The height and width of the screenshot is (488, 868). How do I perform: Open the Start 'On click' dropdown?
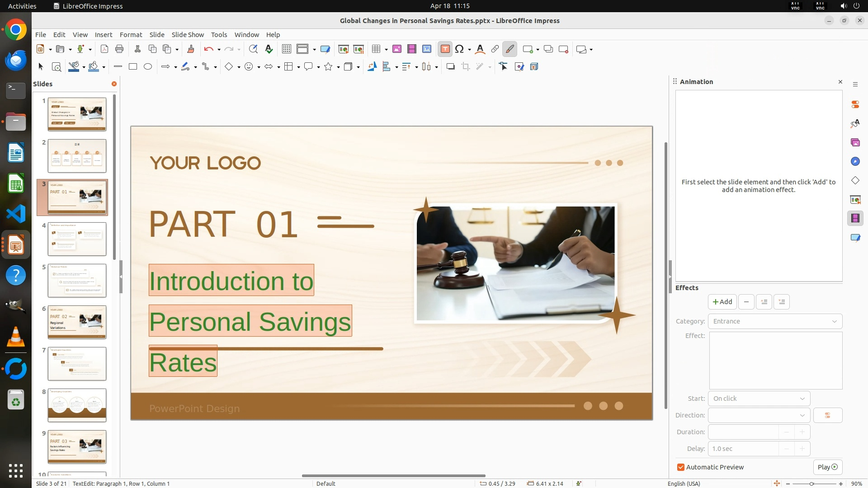(x=759, y=399)
